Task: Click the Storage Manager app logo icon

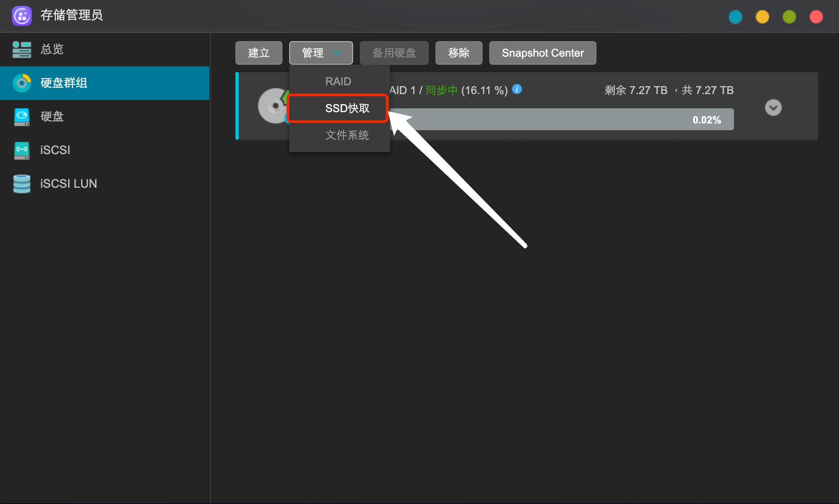Action: click(22, 16)
